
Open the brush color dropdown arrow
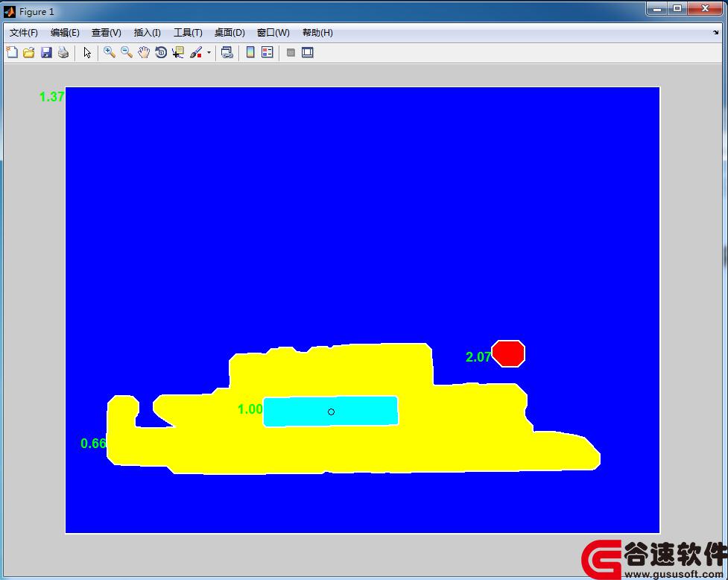tap(209, 52)
